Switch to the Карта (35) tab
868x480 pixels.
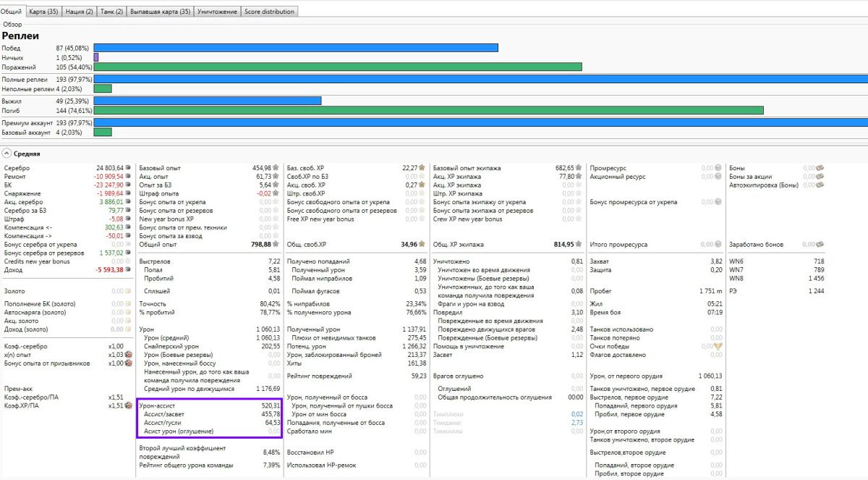coord(43,12)
